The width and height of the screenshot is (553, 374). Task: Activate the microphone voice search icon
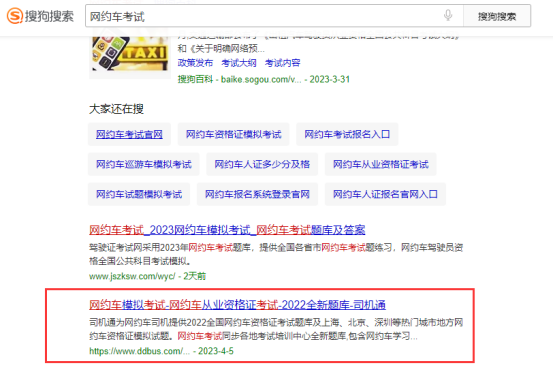(x=448, y=16)
